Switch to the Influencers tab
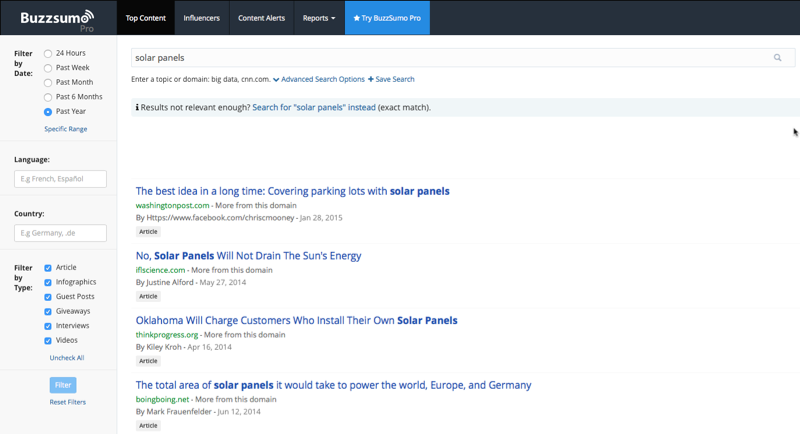The height and width of the screenshot is (434, 800). [202, 18]
